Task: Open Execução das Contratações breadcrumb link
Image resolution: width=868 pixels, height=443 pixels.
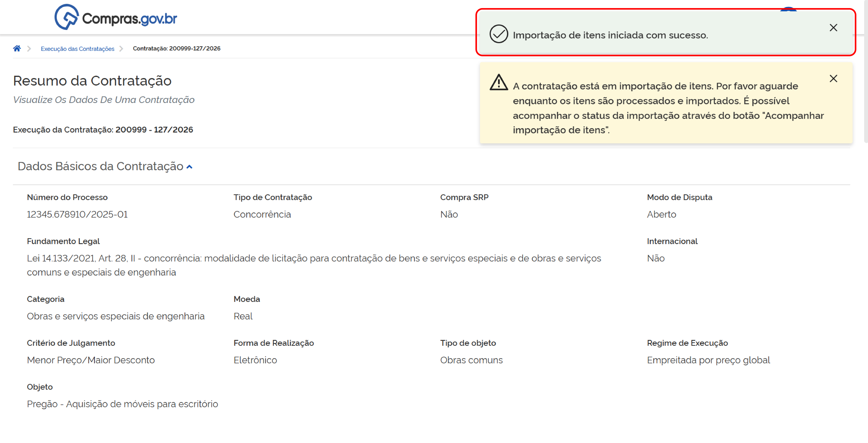Action: tap(78, 49)
